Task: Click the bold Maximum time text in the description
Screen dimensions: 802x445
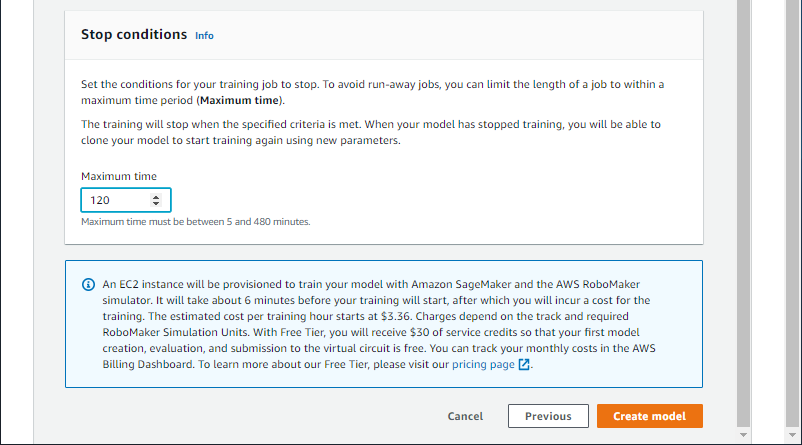Action: pyautogui.click(x=240, y=101)
